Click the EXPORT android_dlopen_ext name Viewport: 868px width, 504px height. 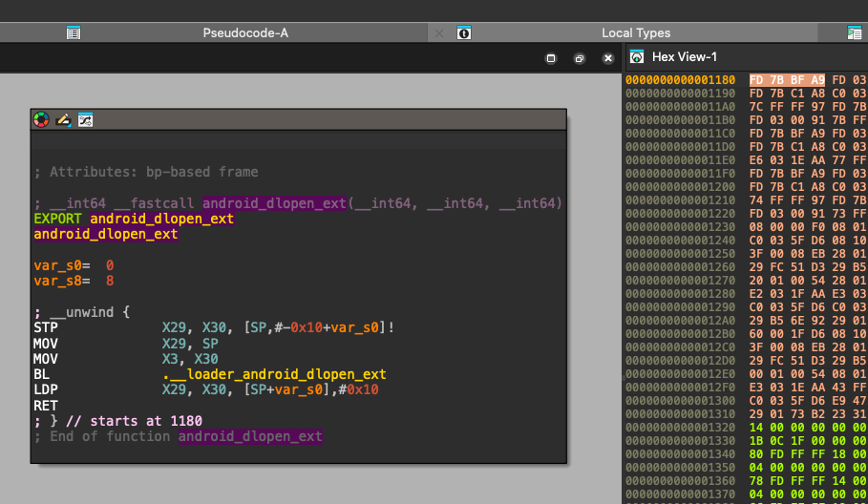[x=161, y=219]
